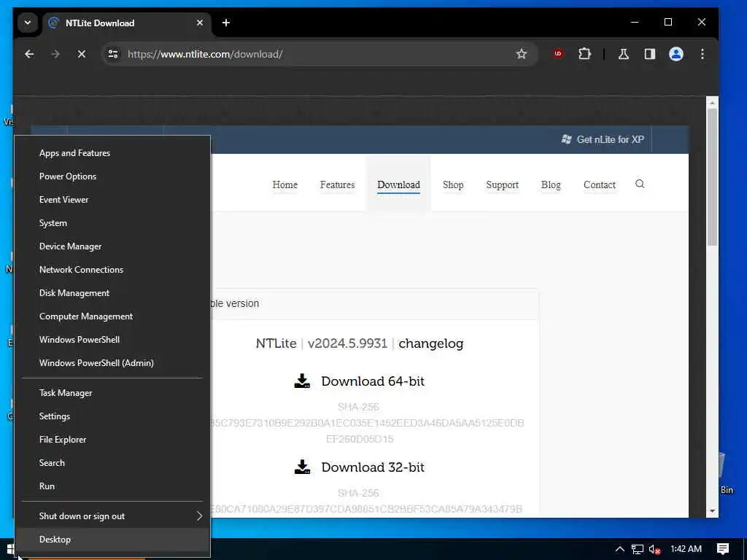Viewport: 747px width, 560px height.
Task: Click the scrollbar up arrow
Action: (712, 103)
